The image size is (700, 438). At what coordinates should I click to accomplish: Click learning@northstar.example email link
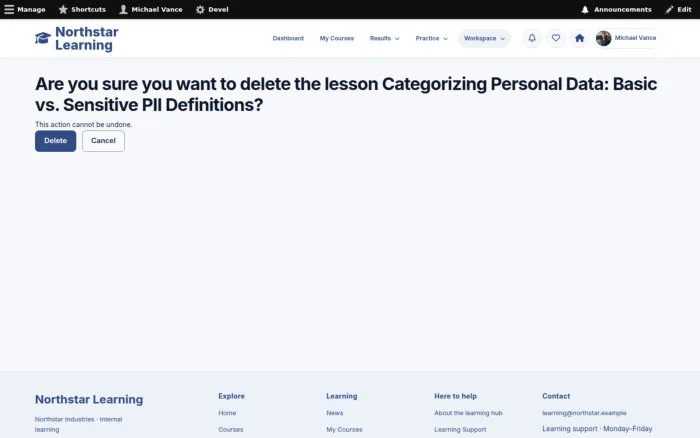[584, 413]
